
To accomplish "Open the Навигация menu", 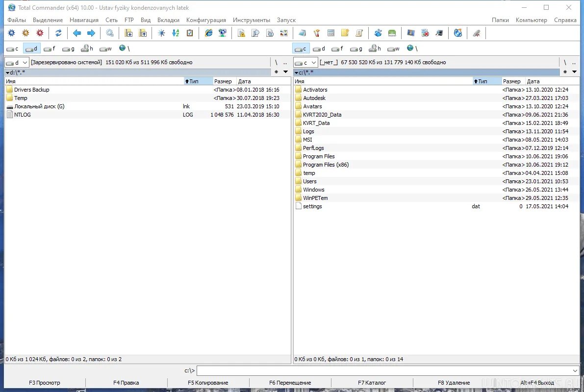I will (x=84, y=20).
